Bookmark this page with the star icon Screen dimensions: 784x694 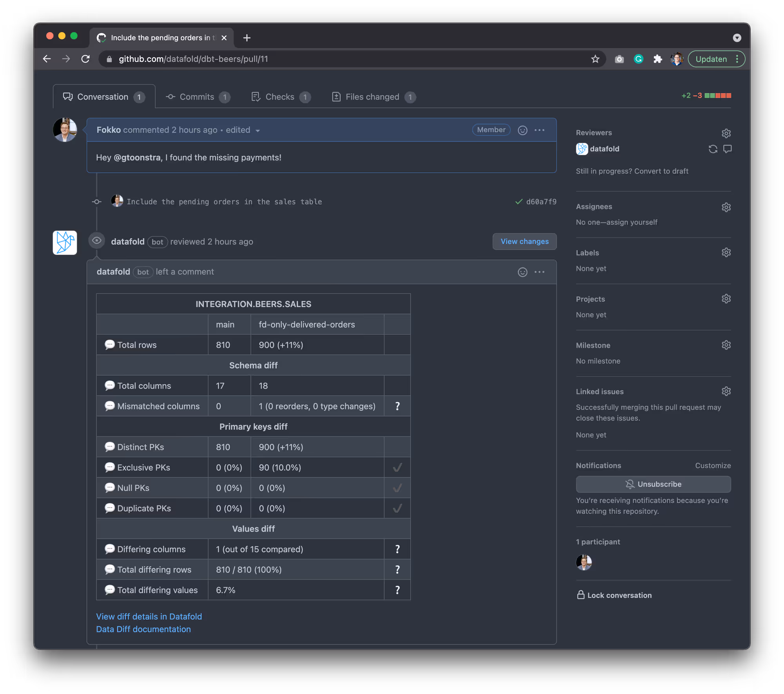click(x=595, y=59)
